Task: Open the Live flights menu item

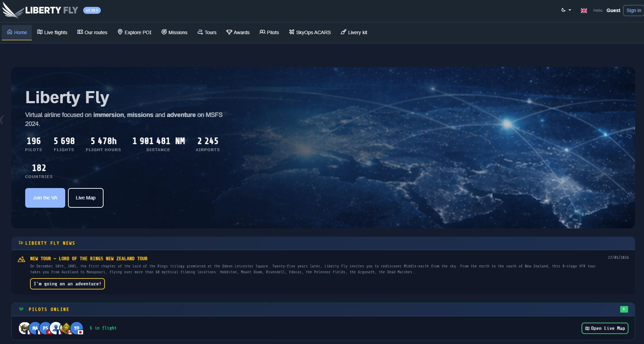Action: point(52,32)
